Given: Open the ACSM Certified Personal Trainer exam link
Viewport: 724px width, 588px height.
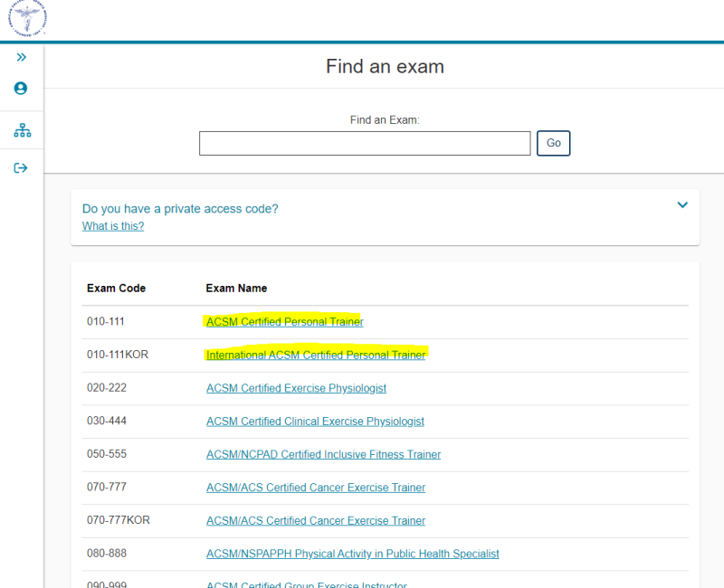Looking at the screenshot, I should point(285,322).
